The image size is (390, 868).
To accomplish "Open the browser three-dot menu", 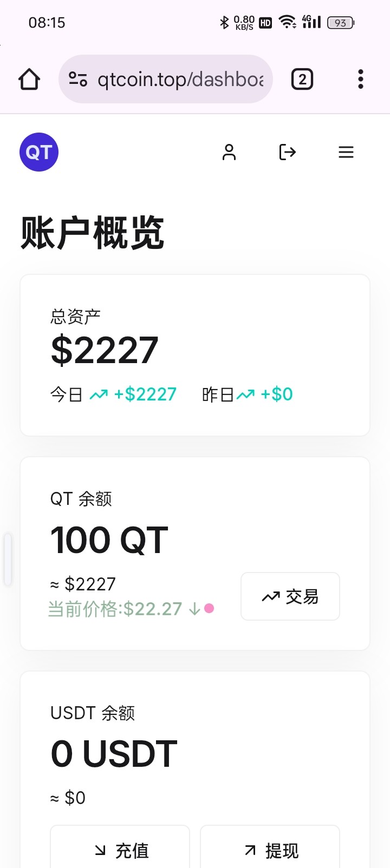I will pos(360,80).
